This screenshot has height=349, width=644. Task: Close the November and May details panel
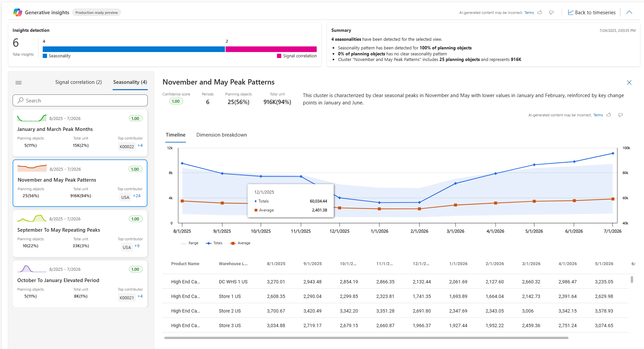[x=629, y=83]
